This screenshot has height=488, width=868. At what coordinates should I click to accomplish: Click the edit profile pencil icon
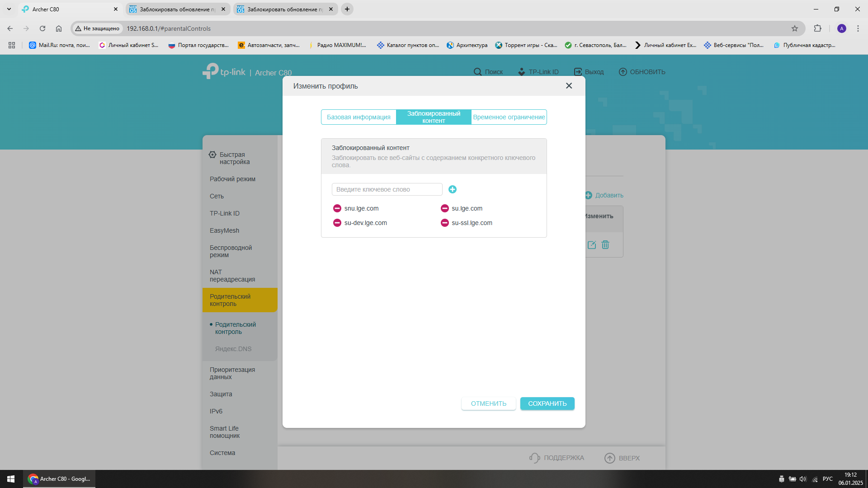[x=591, y=245]
